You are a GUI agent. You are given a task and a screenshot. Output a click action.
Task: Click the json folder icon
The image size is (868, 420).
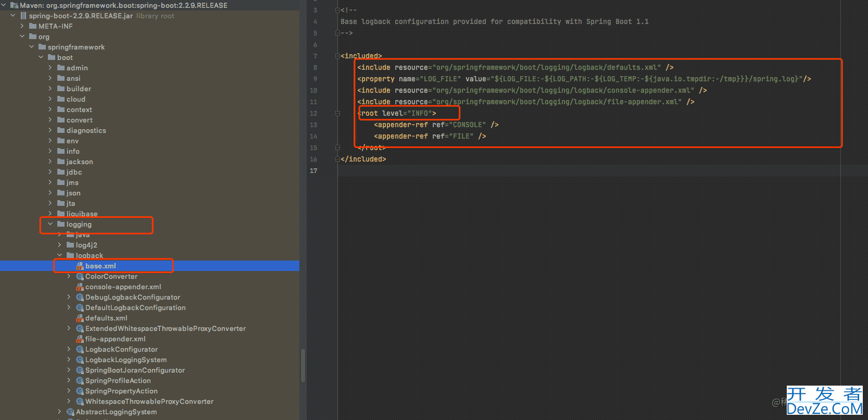coord(61,193)
